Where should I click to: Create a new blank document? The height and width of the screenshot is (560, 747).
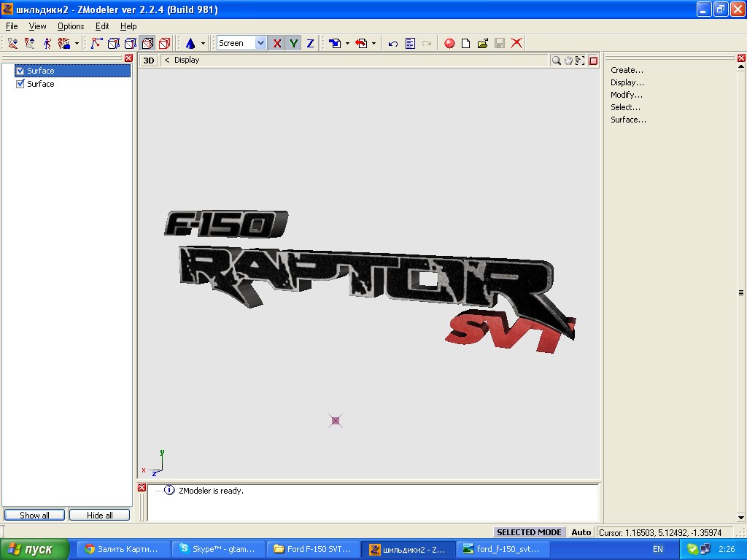coord(466,43)
